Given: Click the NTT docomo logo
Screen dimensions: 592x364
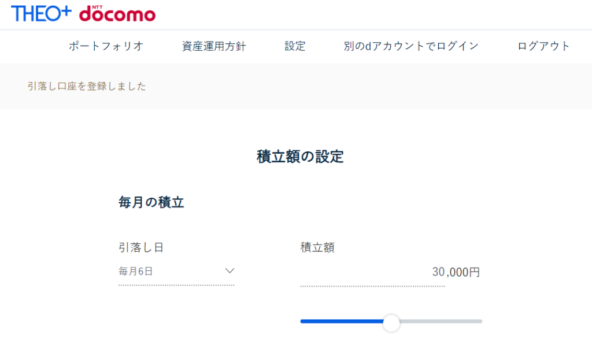Looking at the screenshot, I should coord(117,14).
